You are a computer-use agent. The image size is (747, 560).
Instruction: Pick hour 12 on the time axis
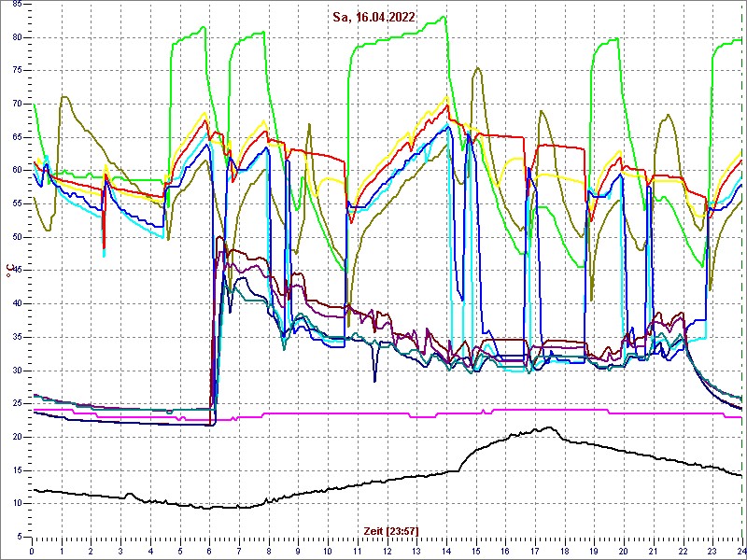pyautogui.click(x=387, y=552)
